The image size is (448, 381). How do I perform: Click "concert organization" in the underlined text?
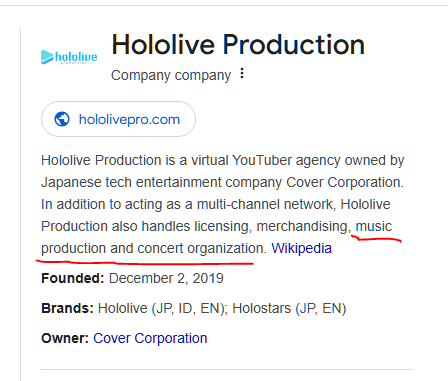tap(202, 248)
